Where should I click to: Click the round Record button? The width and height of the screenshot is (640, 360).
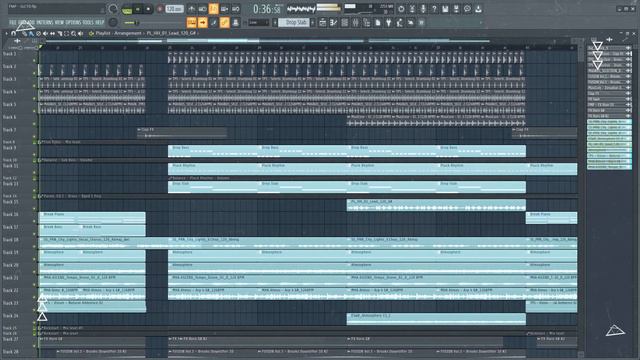(x=160, y=9)
